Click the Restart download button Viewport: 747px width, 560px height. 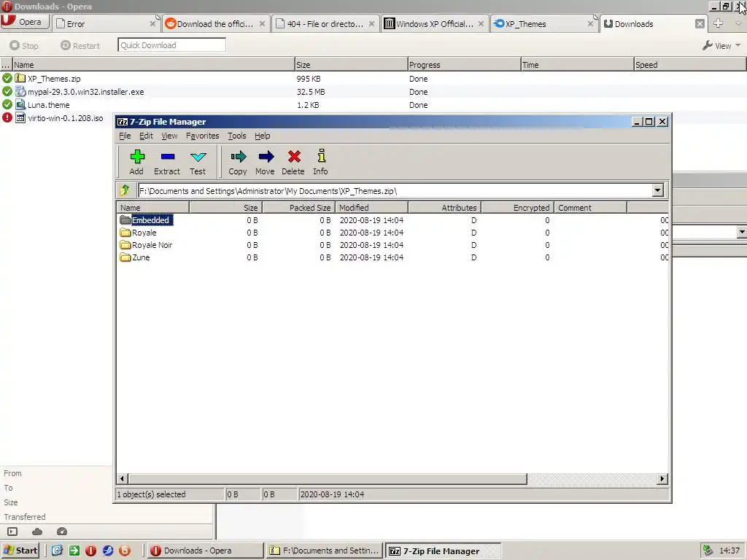pyautogui.click(x=80, y=46)
